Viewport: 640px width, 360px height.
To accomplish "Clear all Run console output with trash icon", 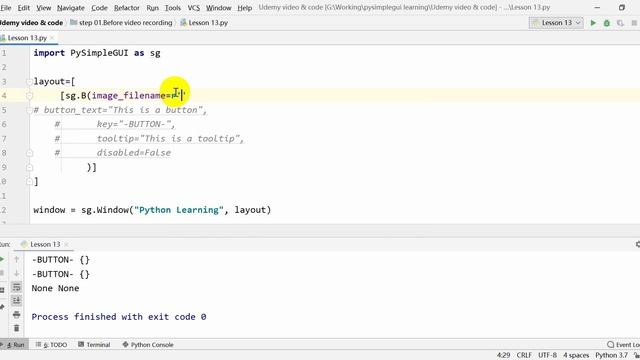I will [x=16, y=328].
